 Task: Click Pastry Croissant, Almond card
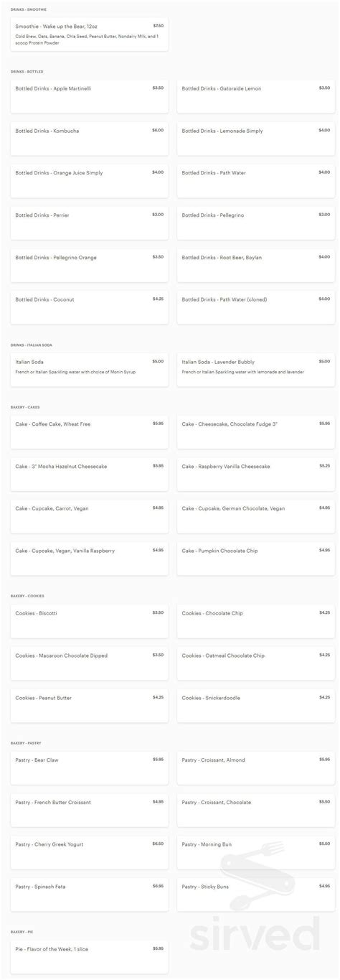256,768
